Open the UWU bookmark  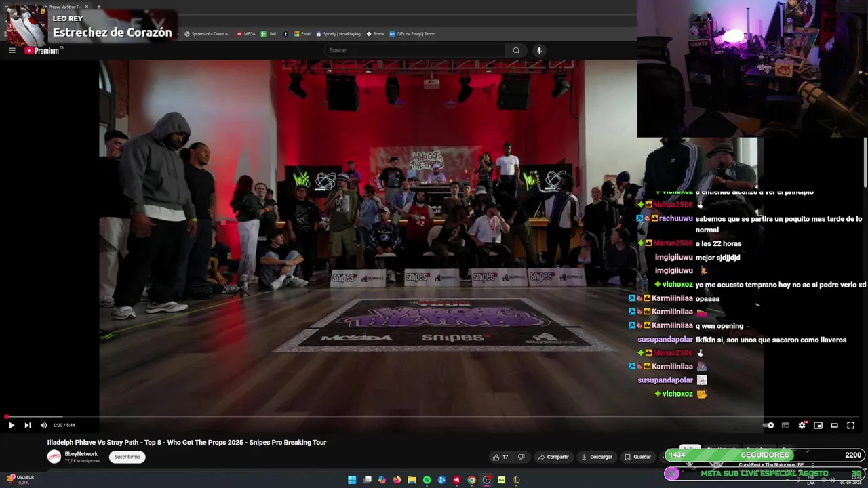click(269, 34)
